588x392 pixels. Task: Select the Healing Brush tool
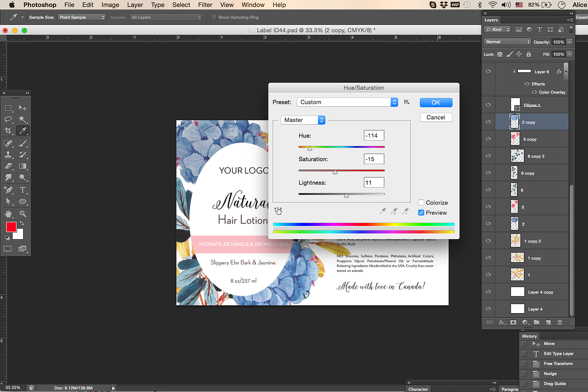click(x=8, y=143)
